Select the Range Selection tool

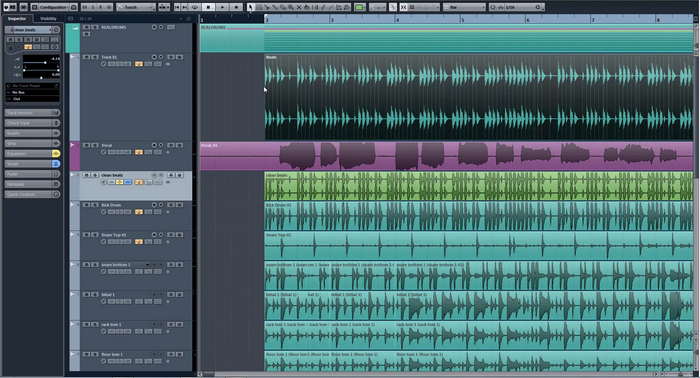(259, 7)
